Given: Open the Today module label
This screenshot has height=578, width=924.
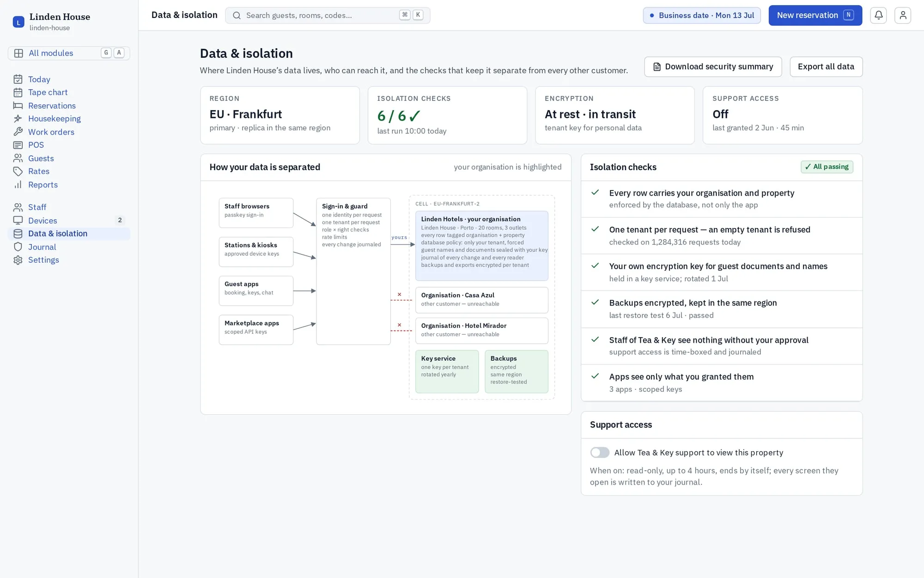Looking at the screenshot, I should click(x=39, y=80).
